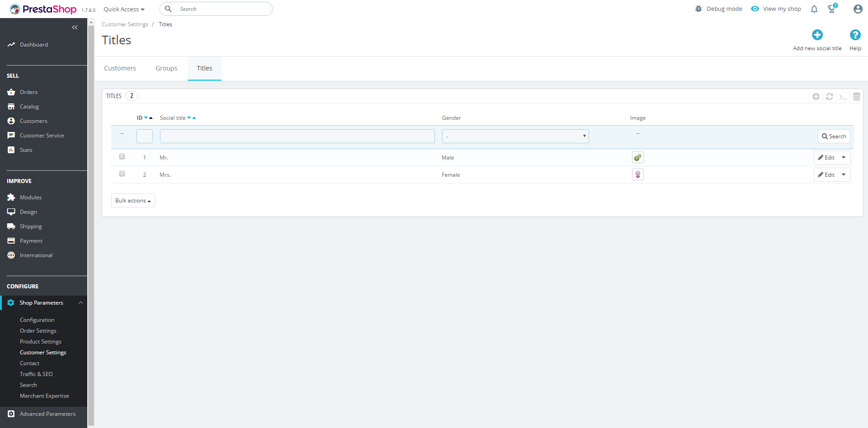Open the notifications bell

pyautogui.click(x=814, y=9)
